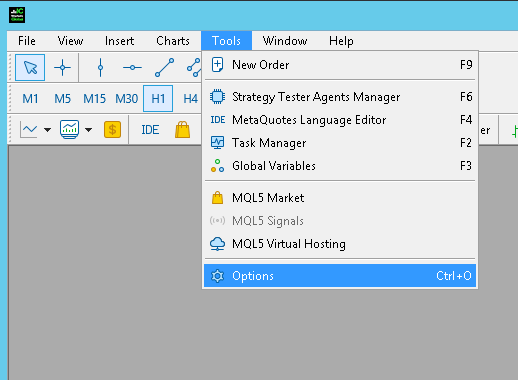Switch to M15 timeframe

click(94, 99)
